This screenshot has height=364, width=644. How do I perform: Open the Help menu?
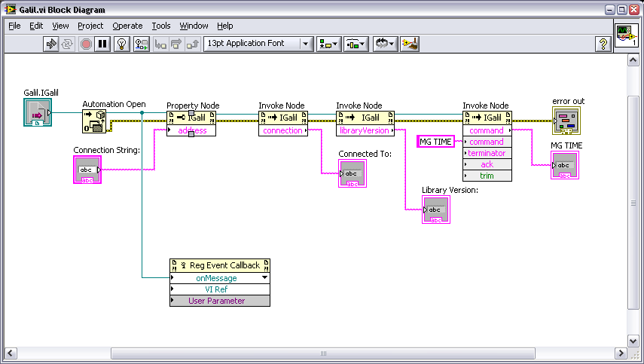click(224, 26)
